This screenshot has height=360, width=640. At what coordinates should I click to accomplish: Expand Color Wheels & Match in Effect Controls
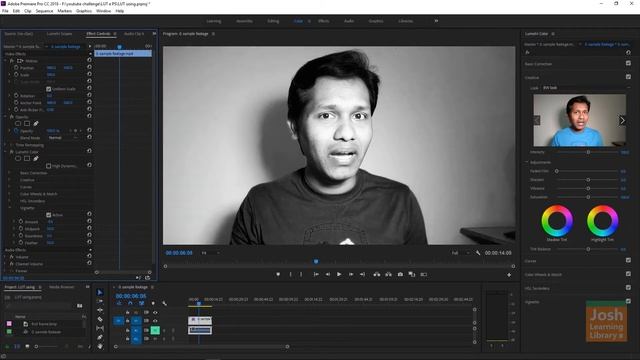[9, 194]
